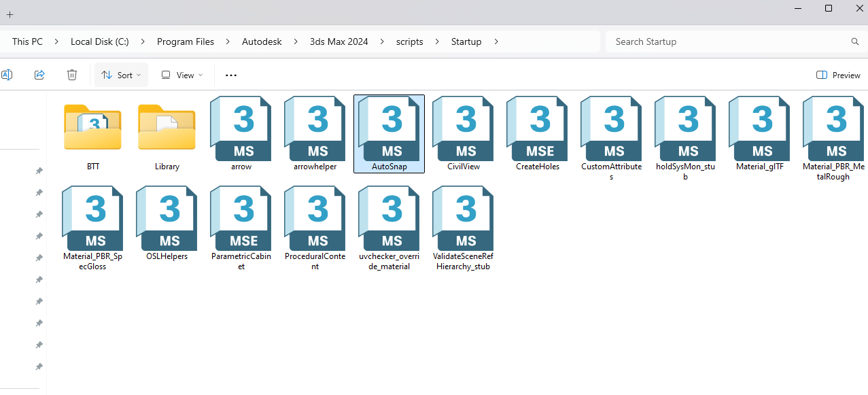The image size is (868, 395).
Task: Select the Material_glTF script file
Action: point(760,135)
